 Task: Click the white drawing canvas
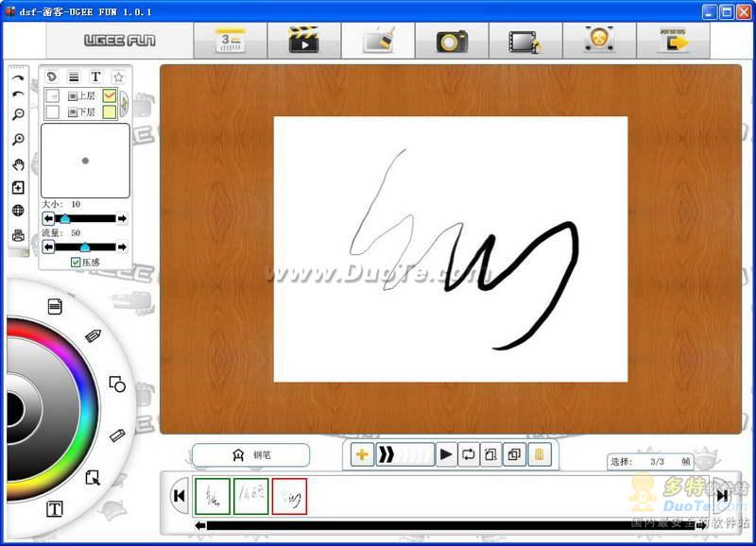click(x=451, y=249)
